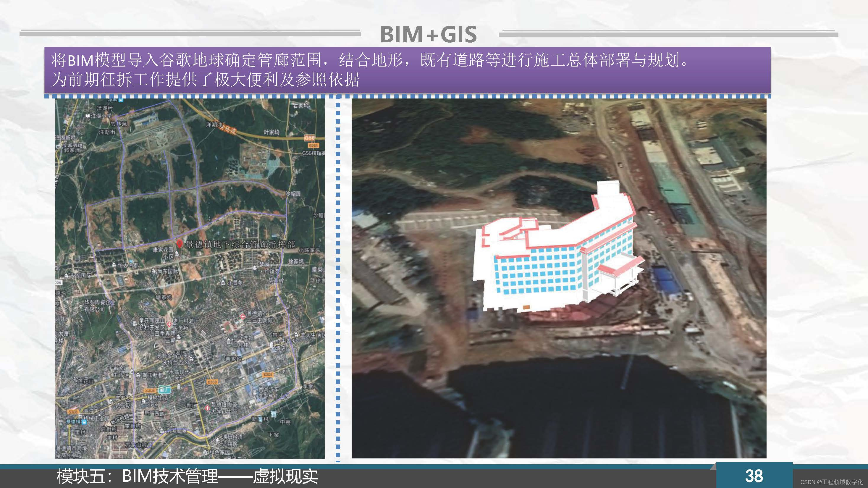This screenshot has width=868, height=488.
Task: Click the building icon next to 北景苑
Action: (223, 282)
